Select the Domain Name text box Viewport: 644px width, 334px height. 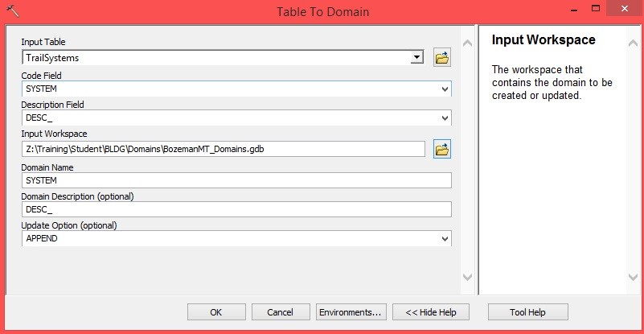click(x=236, y=179)
